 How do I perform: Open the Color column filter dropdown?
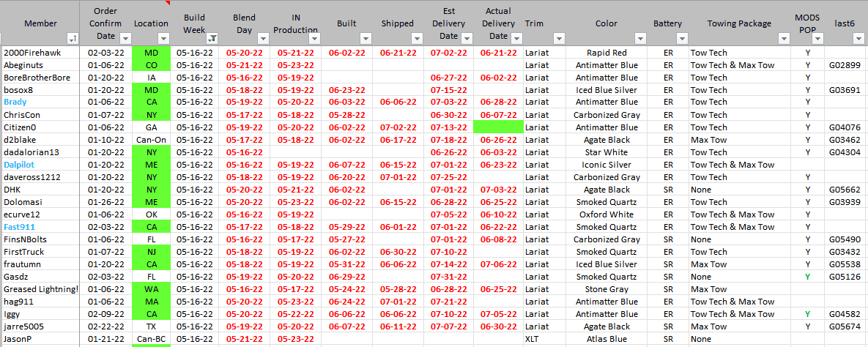click(x=640, y=38)
